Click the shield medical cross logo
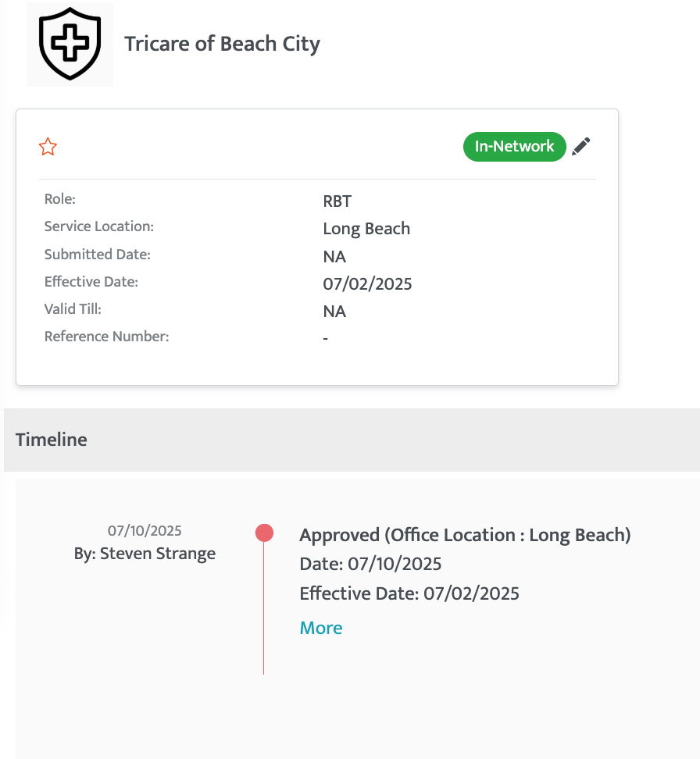Screen dimensions: 700x759 (70, 44)
